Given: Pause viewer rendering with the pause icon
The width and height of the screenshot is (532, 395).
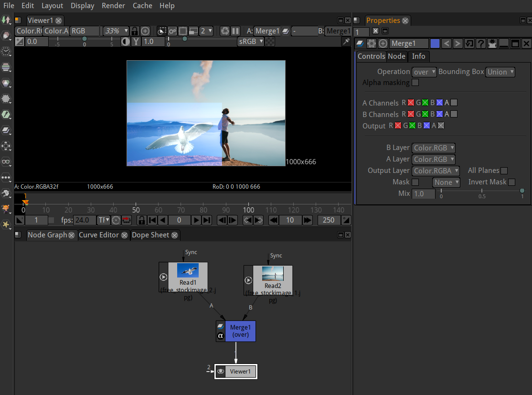Looking at the screenshot, I should (234, 31).
